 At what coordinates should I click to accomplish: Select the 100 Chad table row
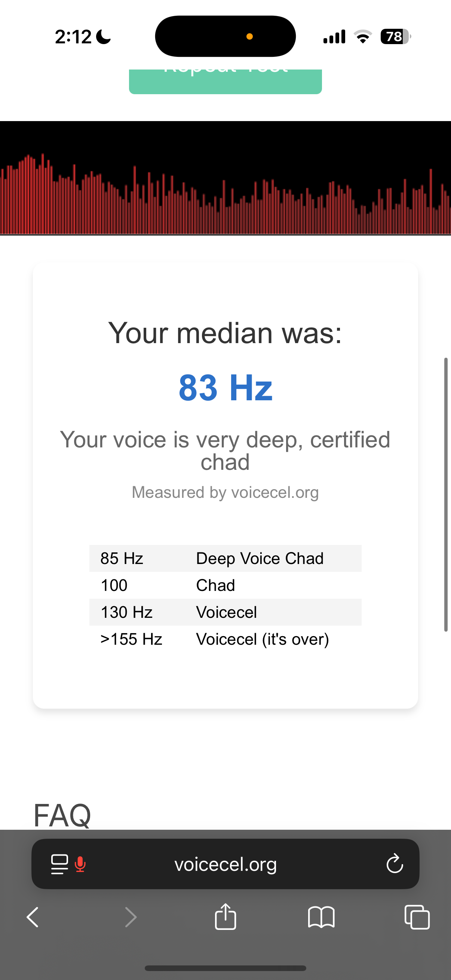[x=225, y=585]
